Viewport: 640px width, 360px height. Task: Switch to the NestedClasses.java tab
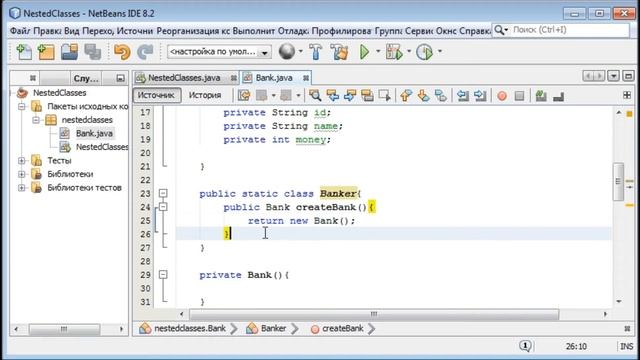click(184, 78)
